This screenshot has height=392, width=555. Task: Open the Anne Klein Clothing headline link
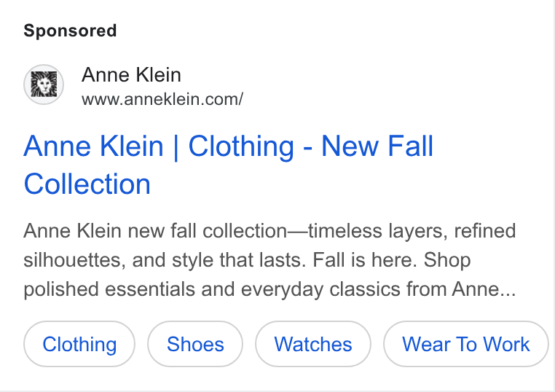[x=228, y=165]
